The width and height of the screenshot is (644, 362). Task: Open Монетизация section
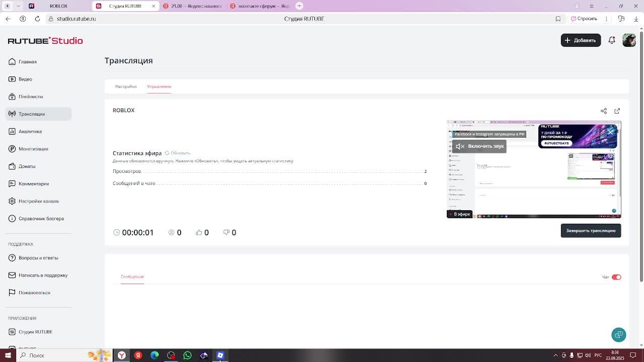pos(28,149)
